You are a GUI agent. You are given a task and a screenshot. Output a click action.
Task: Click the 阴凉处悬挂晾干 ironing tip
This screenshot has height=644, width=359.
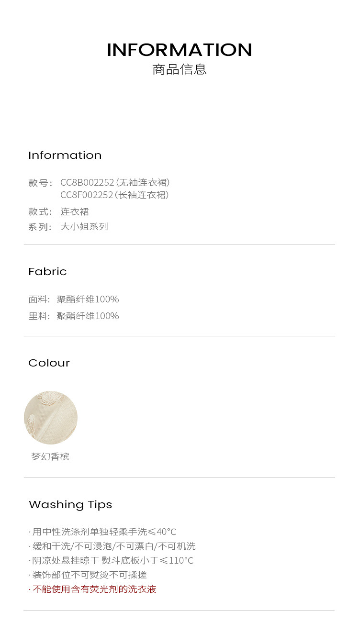pyautogui.click(x=111, y=560)
